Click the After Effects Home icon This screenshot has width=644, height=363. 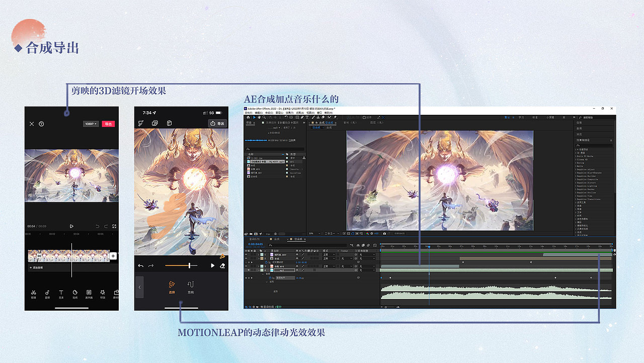pyautogui.click(x=248, y=117)
